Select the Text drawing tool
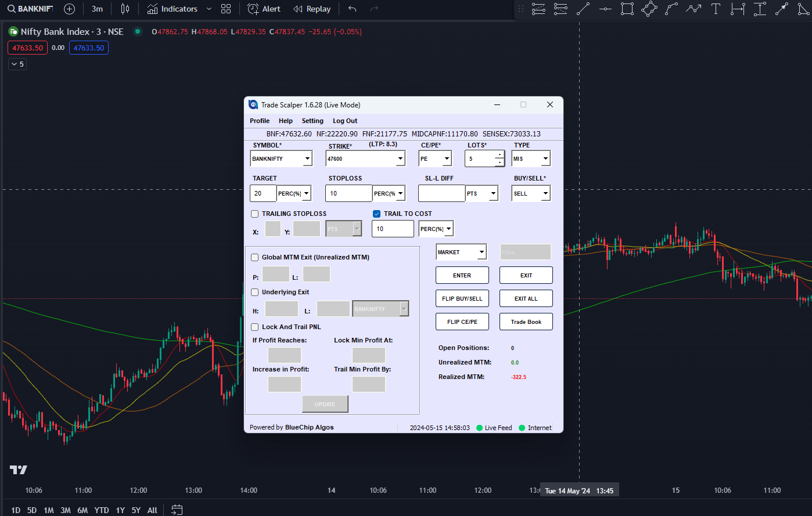Screen dimensions: 812x516 tap(716, 9)
